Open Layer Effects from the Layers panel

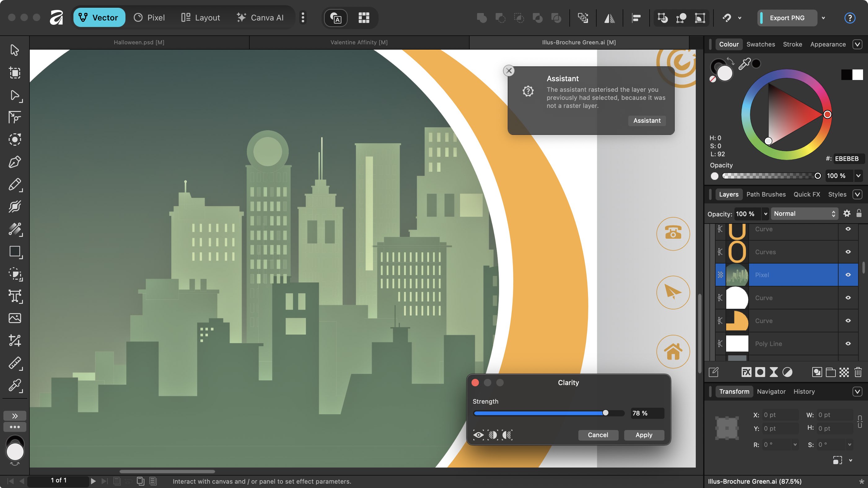tap(746, 372)
